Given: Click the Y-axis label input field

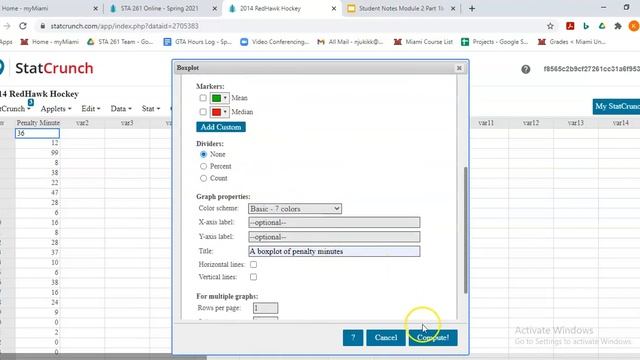Looking at the screenshot, I should [334, 237].
